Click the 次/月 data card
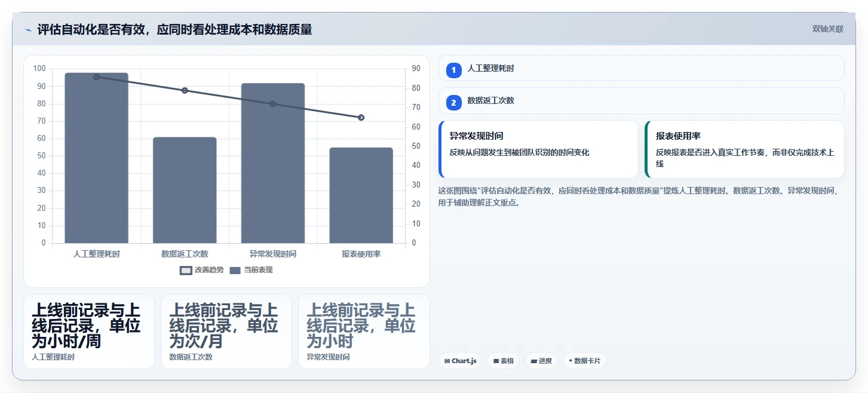 coord(226,331)
